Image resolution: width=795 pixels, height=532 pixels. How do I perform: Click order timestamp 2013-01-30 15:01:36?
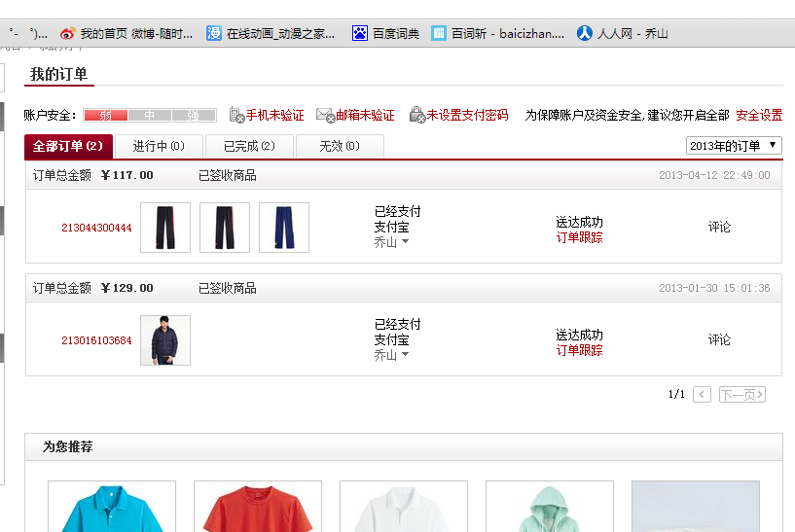pos(714,288)
